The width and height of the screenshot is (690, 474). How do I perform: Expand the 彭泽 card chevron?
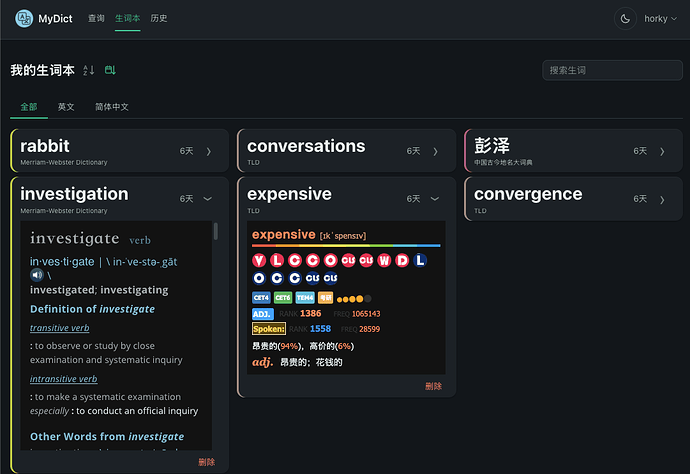663,151
